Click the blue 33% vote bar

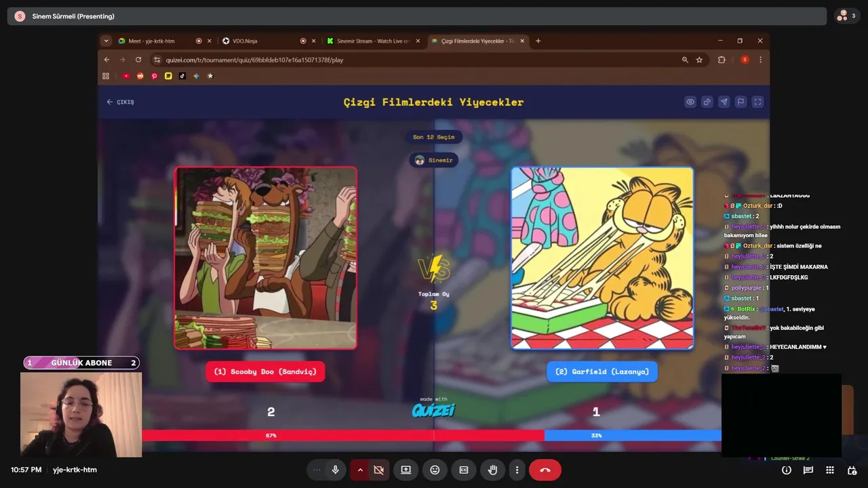633,435
